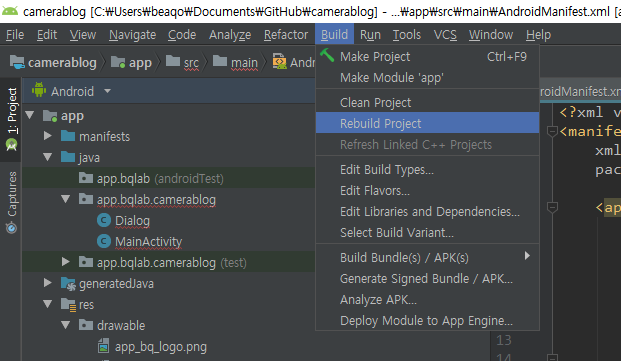Click submenu arrow beside Build Bundle(s) / APK(s)

[527, 256]
